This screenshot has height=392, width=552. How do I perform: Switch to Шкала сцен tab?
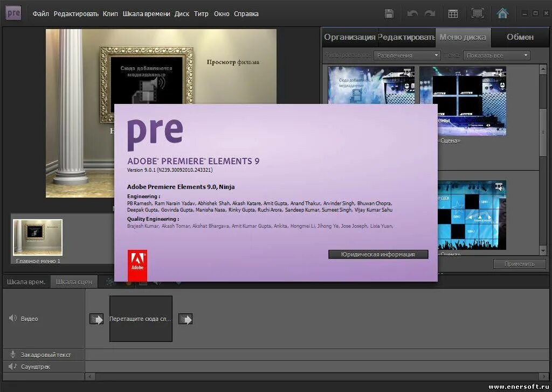click(x=74, y=282)
